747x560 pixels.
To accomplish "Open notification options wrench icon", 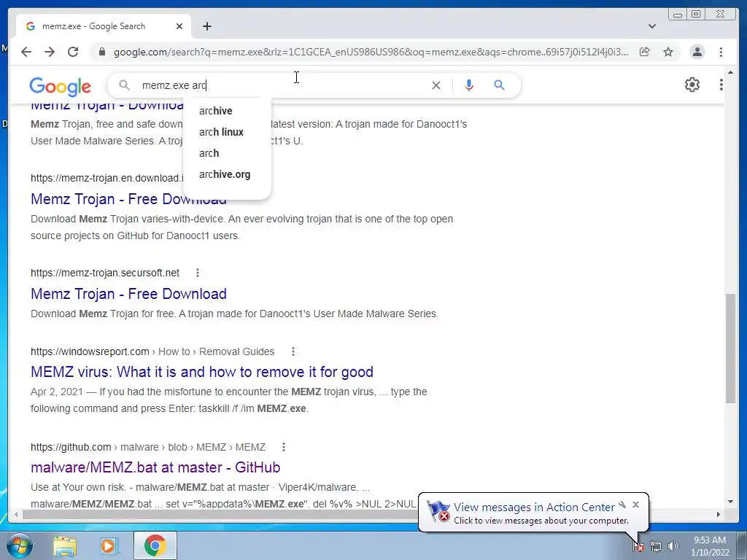I will point(622,505).
